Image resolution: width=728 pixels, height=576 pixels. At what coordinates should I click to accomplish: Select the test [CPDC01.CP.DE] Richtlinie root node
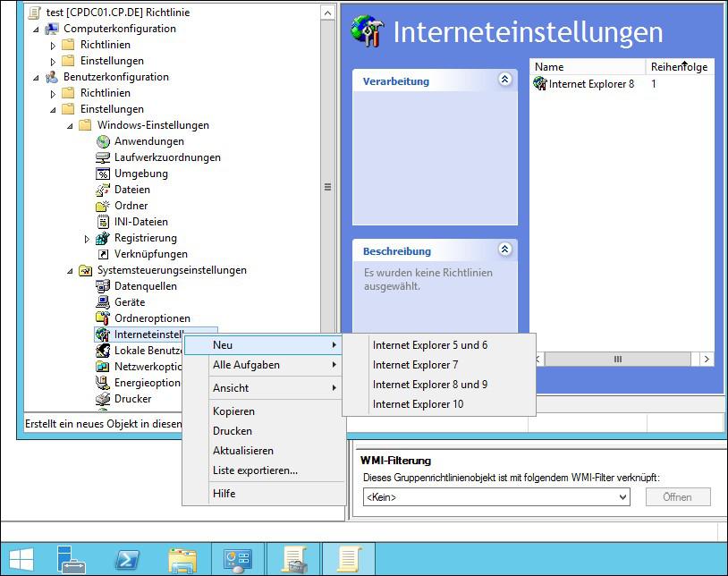click(118, 13)
